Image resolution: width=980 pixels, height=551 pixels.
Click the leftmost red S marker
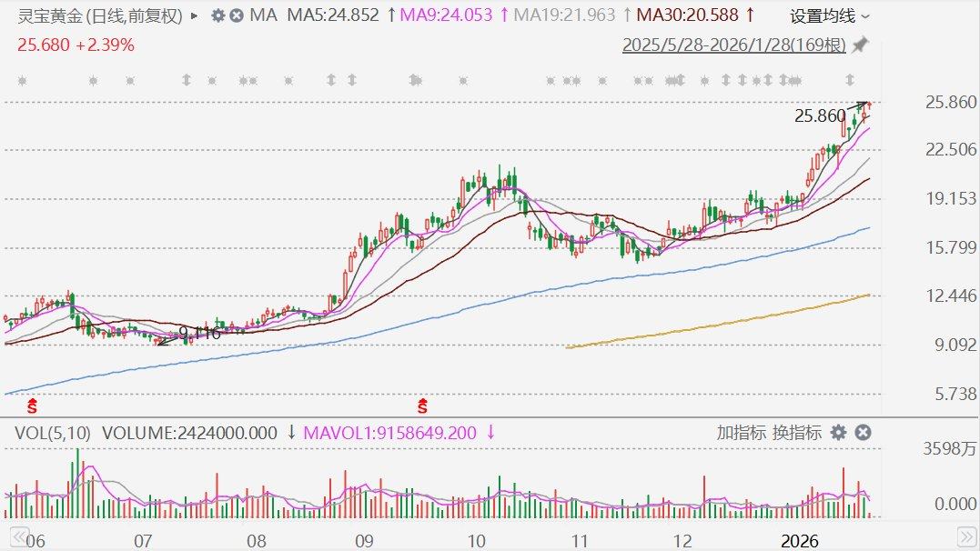(32, 403)
